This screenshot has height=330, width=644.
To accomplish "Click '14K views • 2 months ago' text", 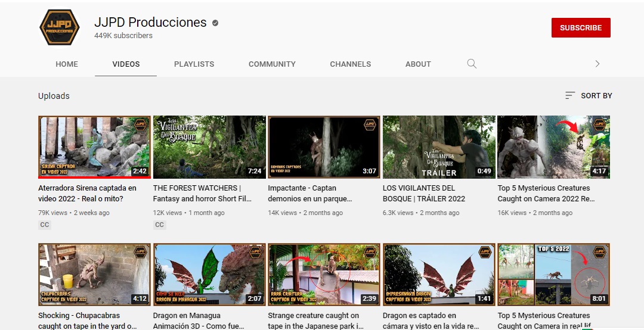I will coord(305,213).
